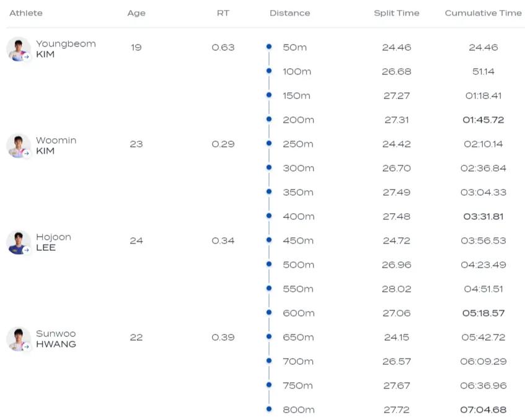Open Sunwoo Hwang's profile photo
525x420 pixels.
click(x=19, y=339)
